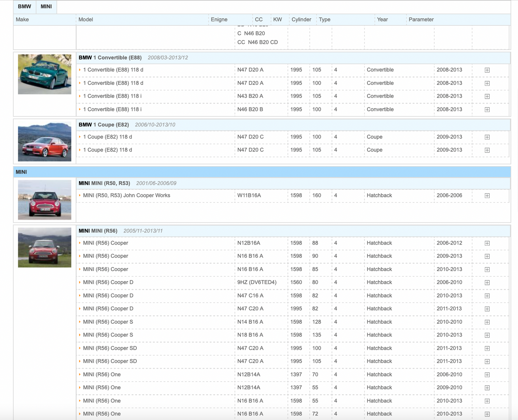Image resolution: width=518 pixels, height=420 pixels.
Task: Open the MINI R56 car thumbnail
Action: 44,248
